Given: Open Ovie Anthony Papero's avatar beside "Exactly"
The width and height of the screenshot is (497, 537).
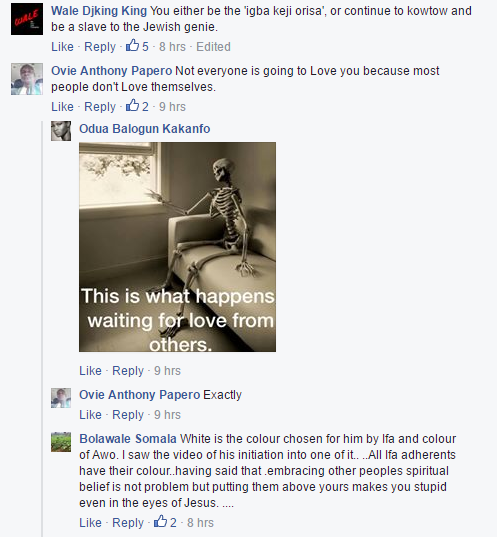Looking at the screenshot, I should [61, 398].
